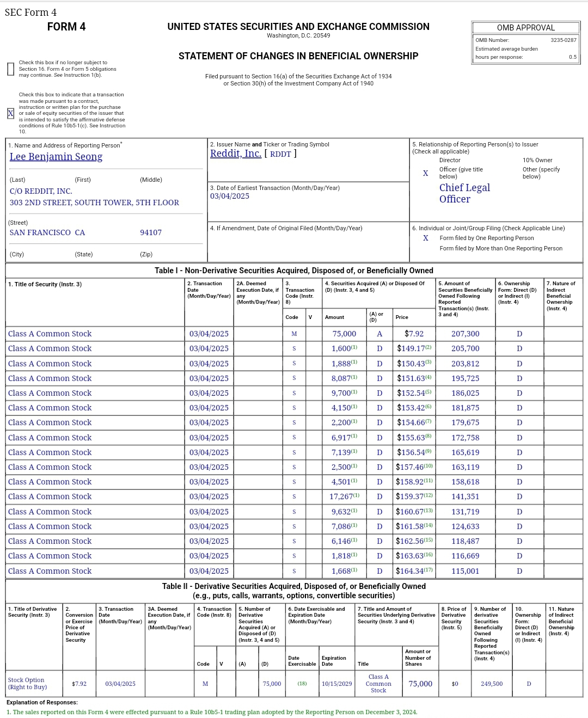Click the OMB Number 3235-0287 value
Image resolution: width=588 pixels, height=718 pixels.
click(563, 40)
